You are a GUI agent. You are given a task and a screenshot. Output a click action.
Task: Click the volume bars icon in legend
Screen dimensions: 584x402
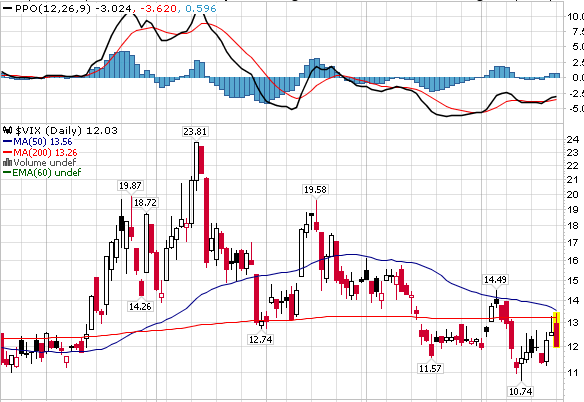7,163
